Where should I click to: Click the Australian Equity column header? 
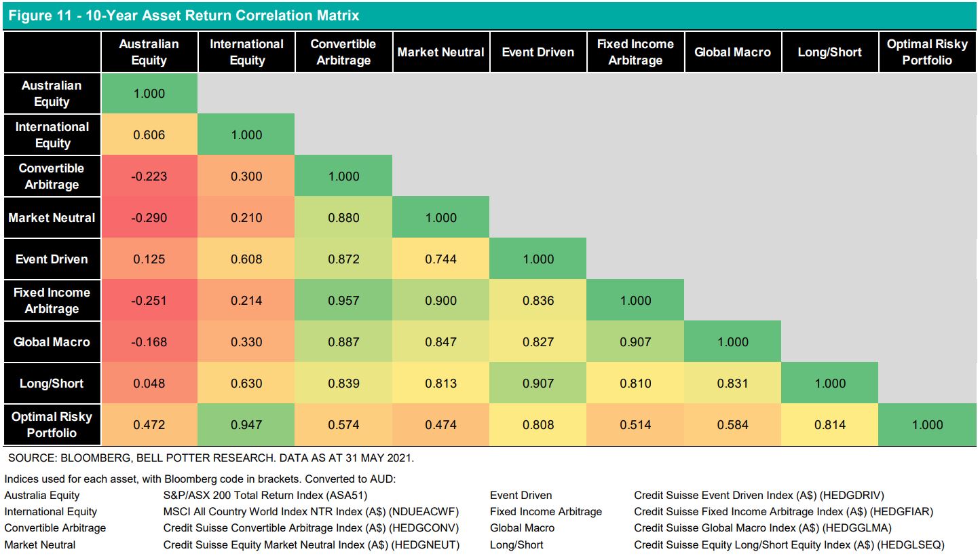[149, 52]
